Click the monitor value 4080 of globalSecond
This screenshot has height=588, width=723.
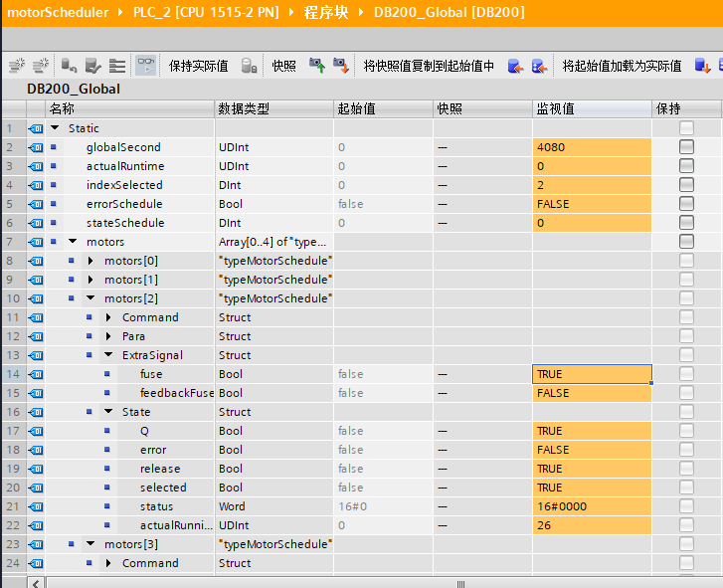[592, 147]
